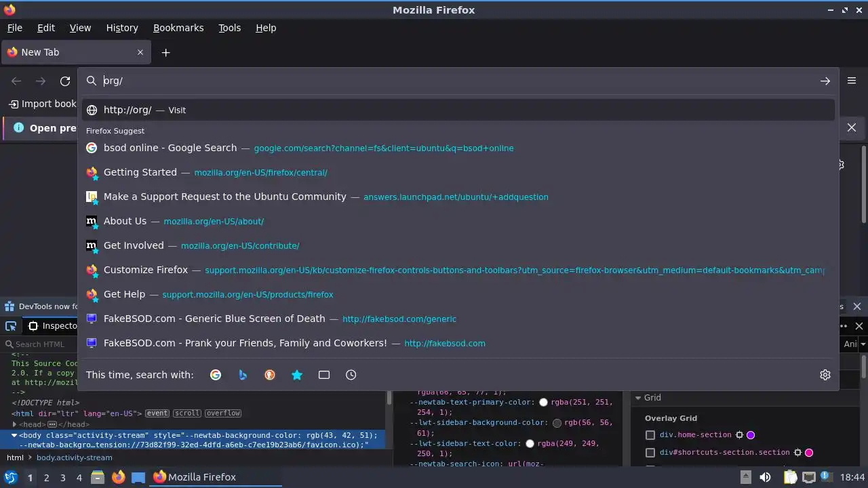Expand the hidden tray icons arrow
The height and width of the screenshot is (488, 868).
click(x=745, y=477)
